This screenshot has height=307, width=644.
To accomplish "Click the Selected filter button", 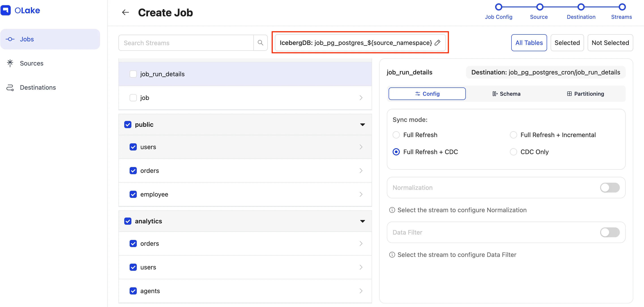I will [x=567, y=43].
